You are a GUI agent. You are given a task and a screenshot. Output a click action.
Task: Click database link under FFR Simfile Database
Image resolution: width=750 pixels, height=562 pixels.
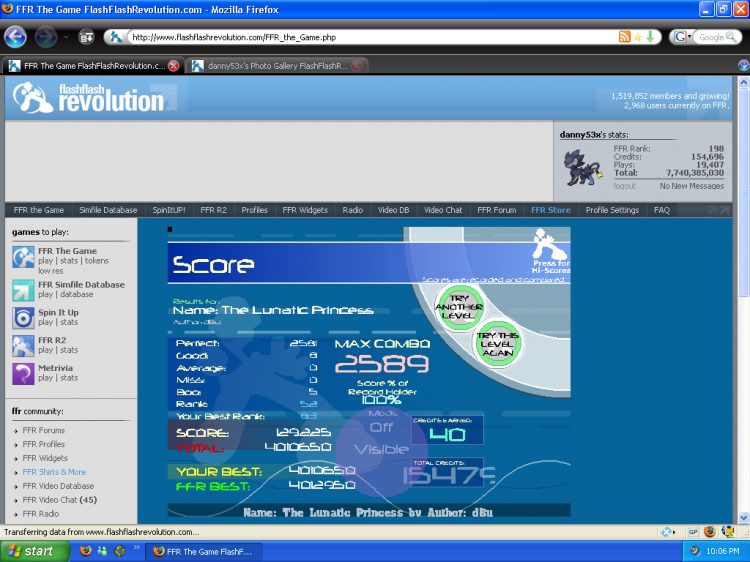77,294
